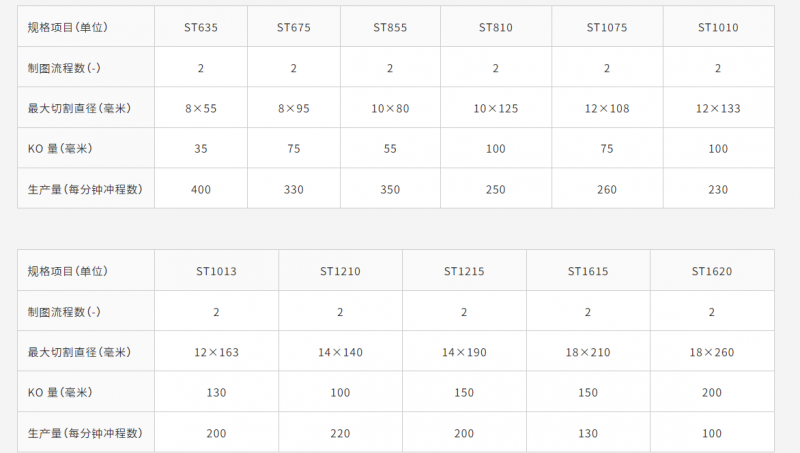The image size is (800, 453).
Task: Select the 14×190 diameter value
Action: pyautogui.click(x=464, y=352)
